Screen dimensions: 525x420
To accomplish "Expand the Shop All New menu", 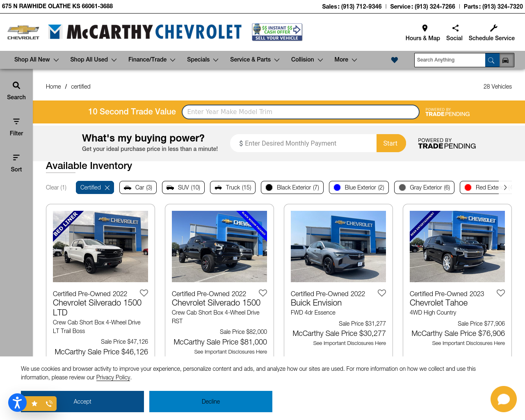I will 37,60.
